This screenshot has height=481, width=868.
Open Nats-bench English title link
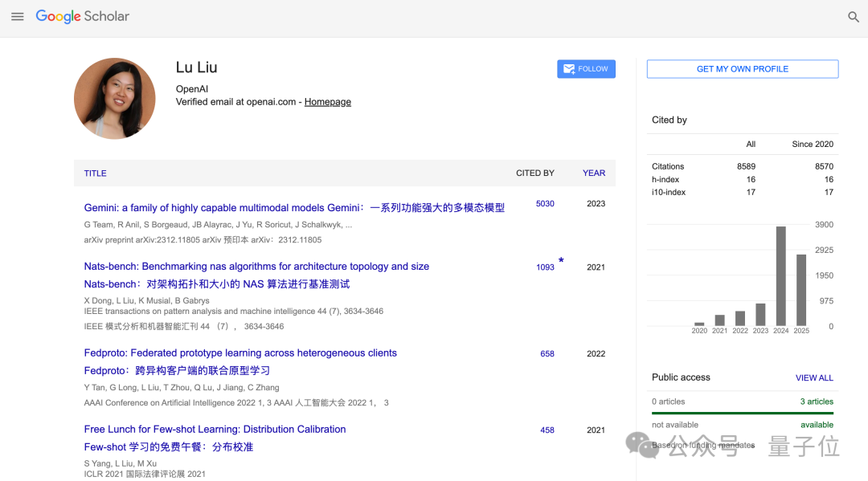coord(256,267)
